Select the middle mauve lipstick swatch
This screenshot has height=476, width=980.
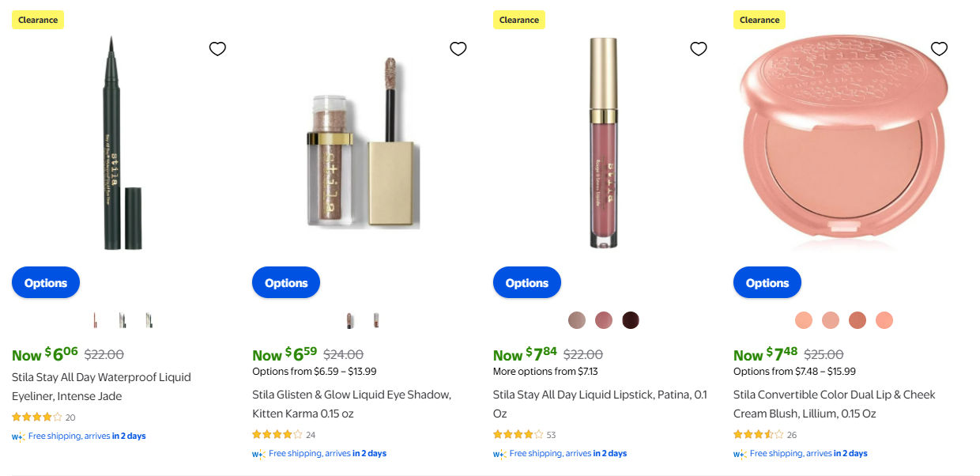[x=604, y=320]
